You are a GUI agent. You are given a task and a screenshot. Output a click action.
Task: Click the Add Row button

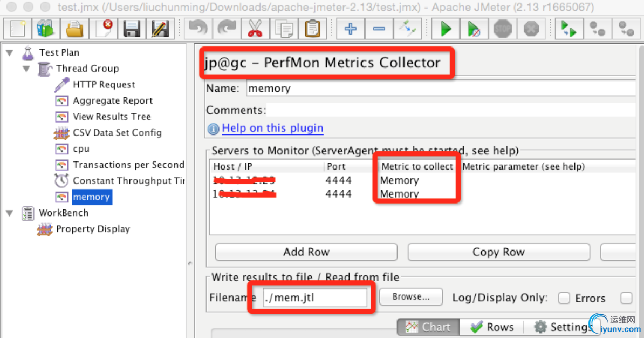click(306, 252)
